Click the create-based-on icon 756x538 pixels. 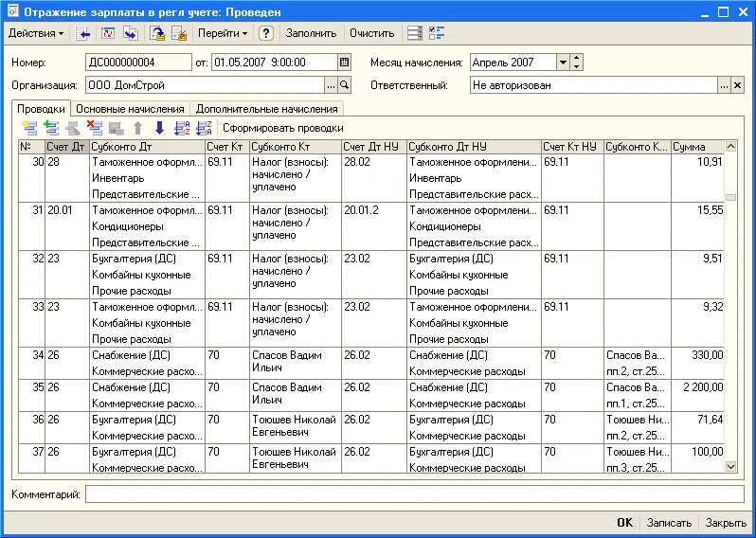(x=131, y=33)
